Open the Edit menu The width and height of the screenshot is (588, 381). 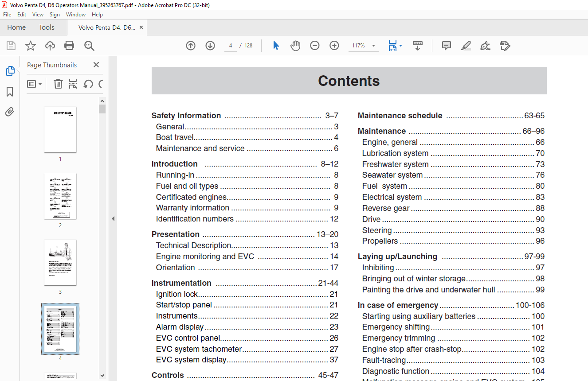coord(22,15)
